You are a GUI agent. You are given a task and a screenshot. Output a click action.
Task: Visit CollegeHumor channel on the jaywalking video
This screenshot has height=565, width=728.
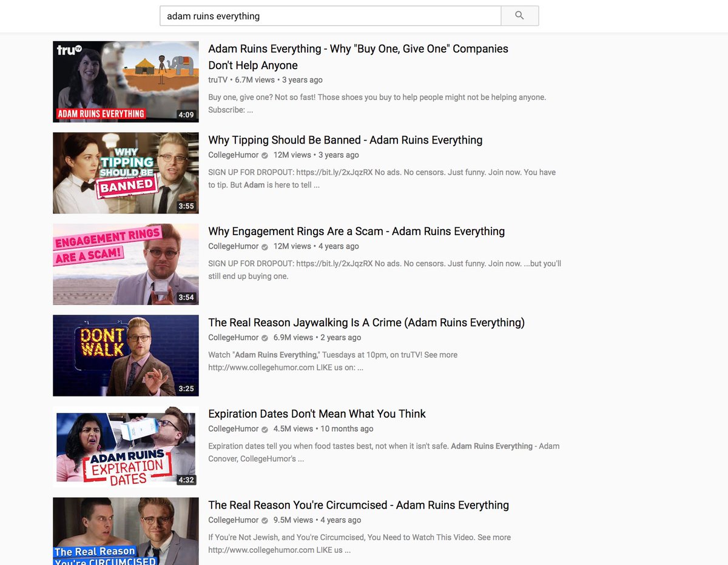pos(234,338)
